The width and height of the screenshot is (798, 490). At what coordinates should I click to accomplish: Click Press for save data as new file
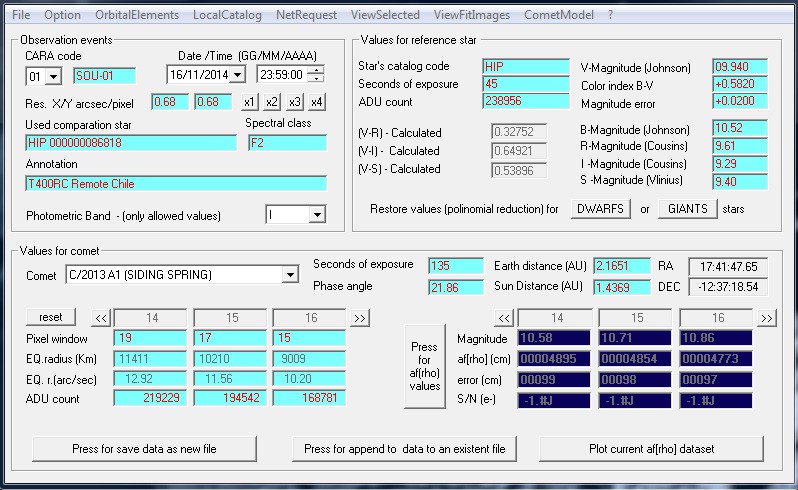click(x=144, y=449)
